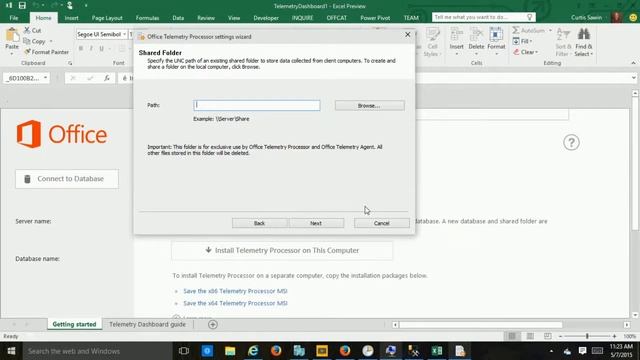Toggle Italic formatting button
Screen dimensions: 640x360
click(x=91, y=49)
